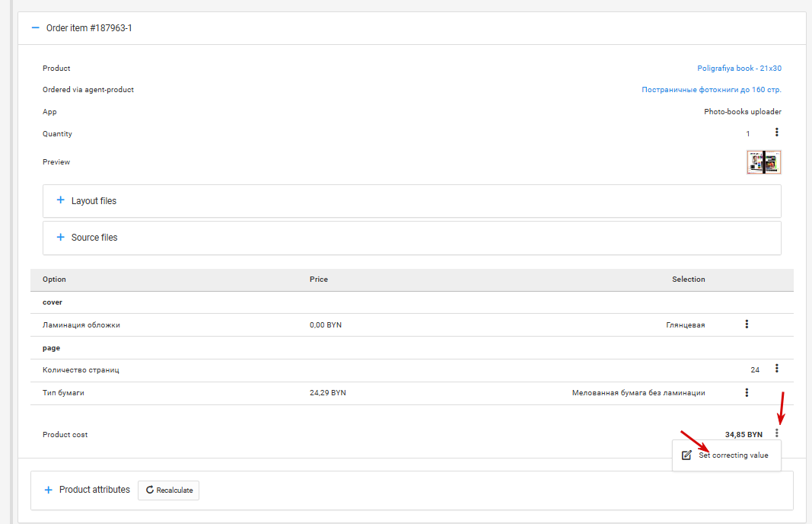Screen dimensions: 812x524
Task: Choose Set correcting value menu entry
Action: [x=726, y=455]
